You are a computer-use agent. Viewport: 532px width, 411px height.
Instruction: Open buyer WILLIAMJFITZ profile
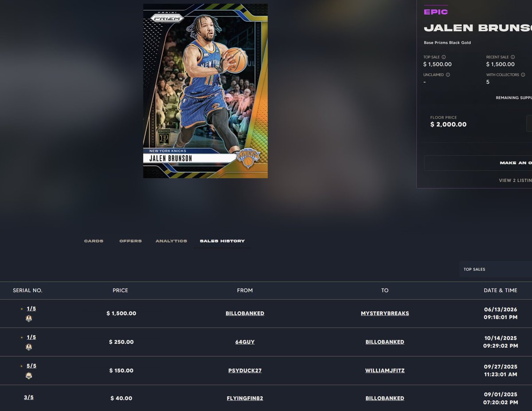[x=385, y=371]
